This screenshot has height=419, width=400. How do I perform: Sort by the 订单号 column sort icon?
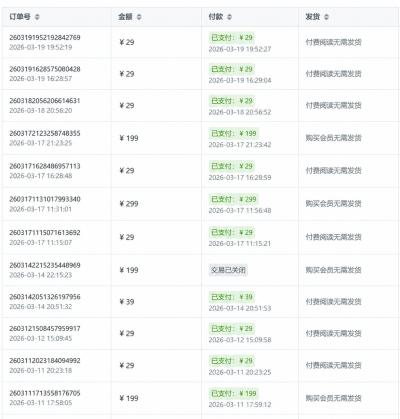click(x=37, y=17)
